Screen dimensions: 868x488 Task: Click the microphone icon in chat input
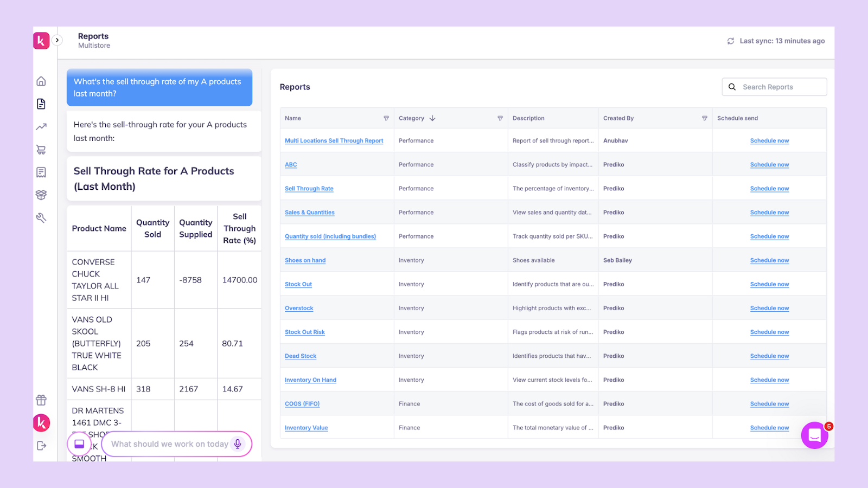tap(238, 444)
